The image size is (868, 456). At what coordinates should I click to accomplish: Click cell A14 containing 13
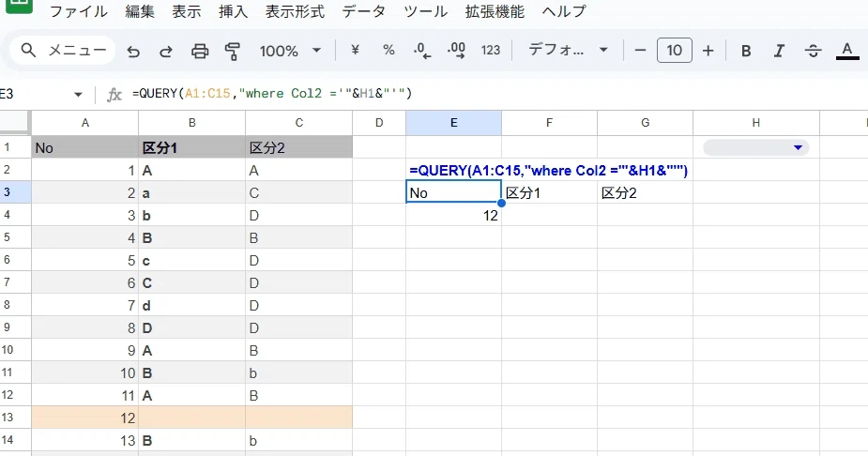pos(84,440)
